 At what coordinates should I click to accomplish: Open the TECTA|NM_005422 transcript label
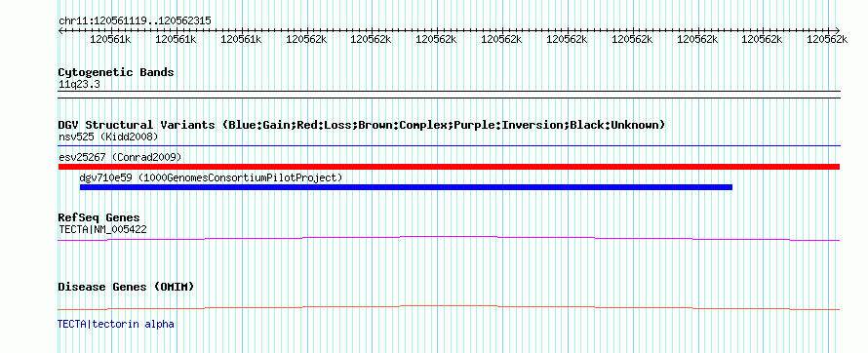click(x=102, y=229)
